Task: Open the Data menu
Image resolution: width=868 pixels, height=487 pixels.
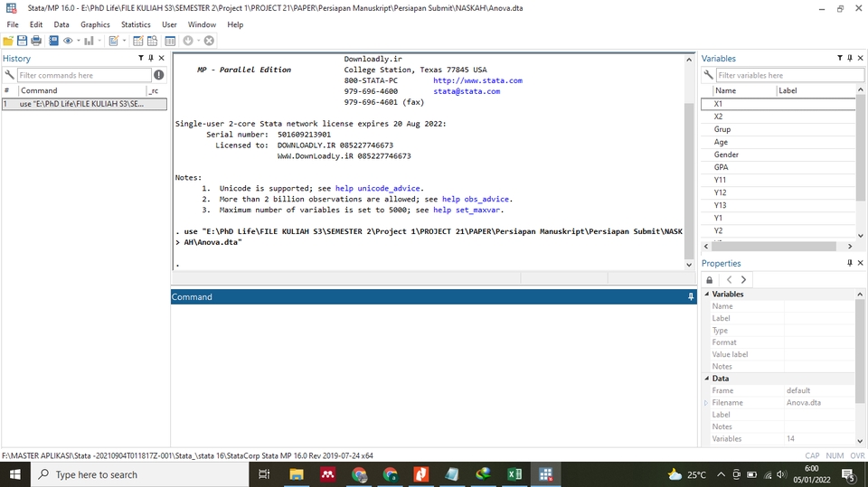Action: coord(61,25)
